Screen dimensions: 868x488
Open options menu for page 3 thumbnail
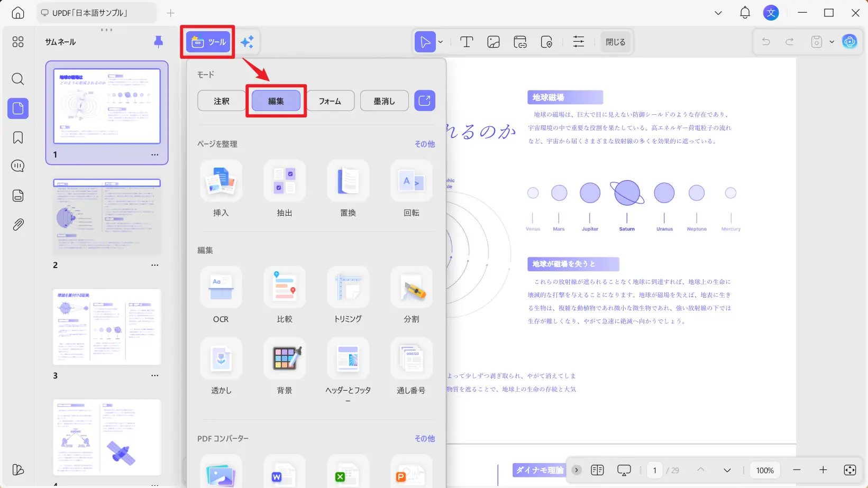coord(155,375)
